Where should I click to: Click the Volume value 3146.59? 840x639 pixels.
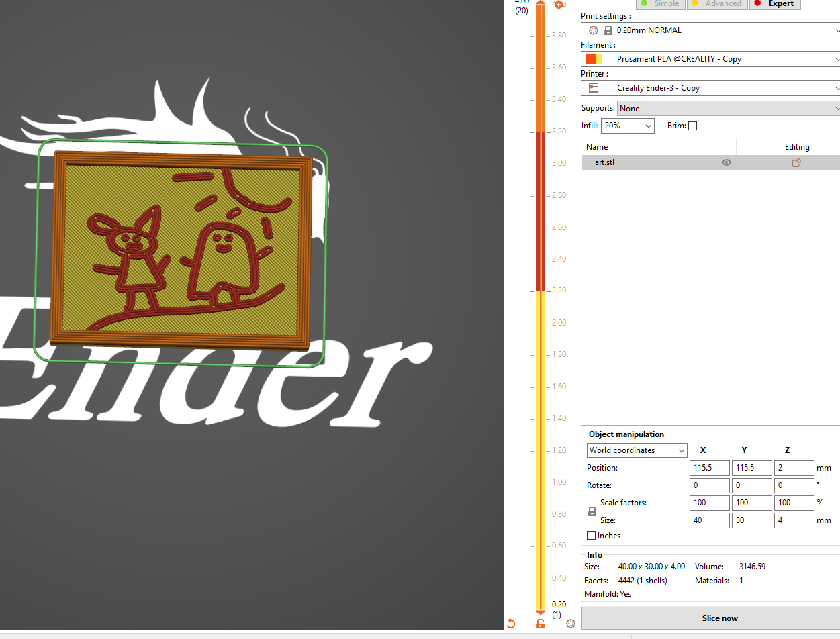[752, 567]
